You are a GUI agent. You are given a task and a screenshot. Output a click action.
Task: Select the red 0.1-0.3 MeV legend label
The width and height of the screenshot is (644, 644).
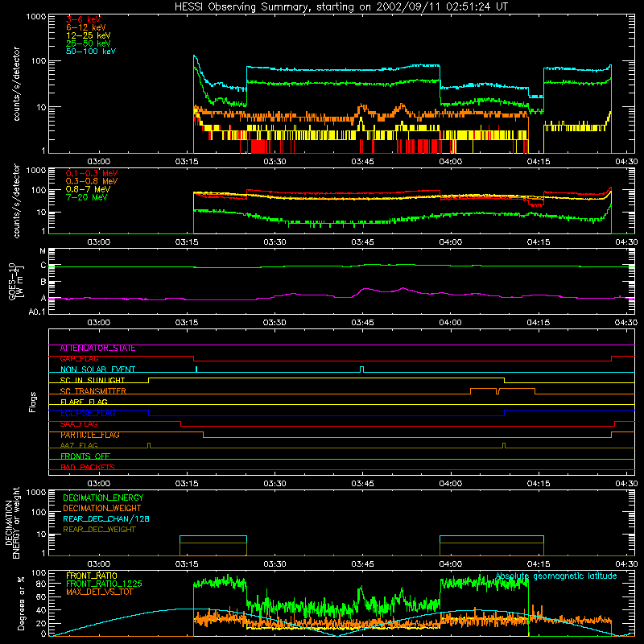[x=91, y=173]
